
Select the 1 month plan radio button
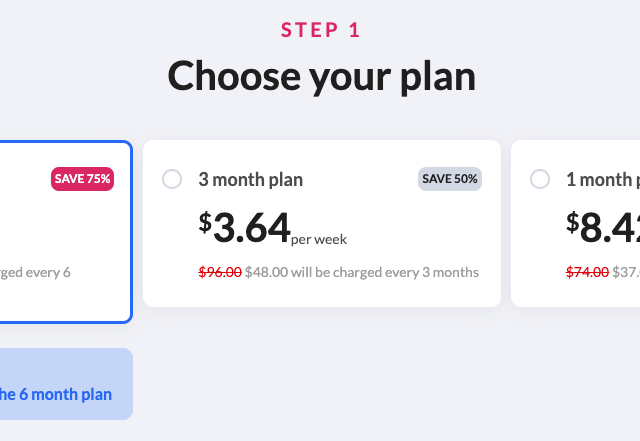[540, 179]
